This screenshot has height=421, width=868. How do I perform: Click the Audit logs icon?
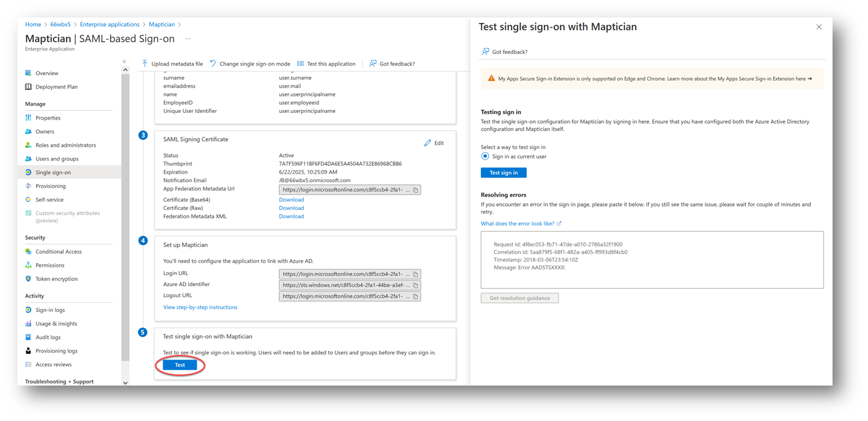[x=28, y=337]
